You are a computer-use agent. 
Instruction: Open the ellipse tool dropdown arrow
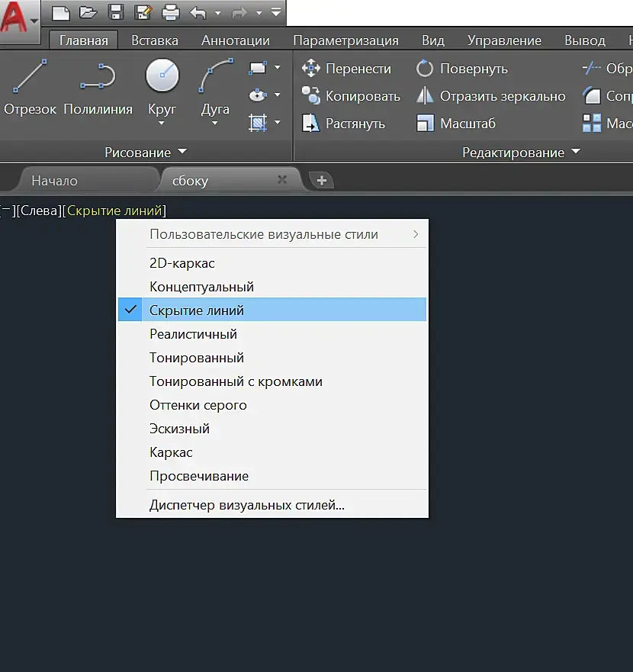pyautogui.click(x=278, y=95)
